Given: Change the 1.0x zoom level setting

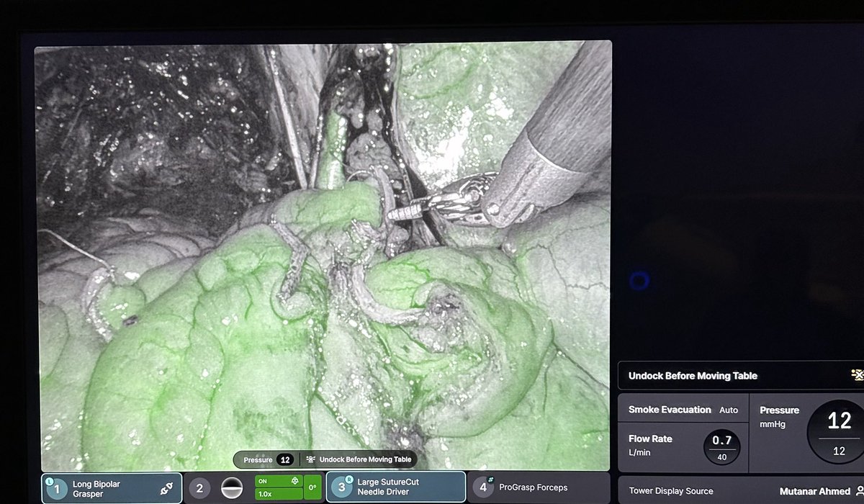Looking at the screenshot, I should click(278, 494).
